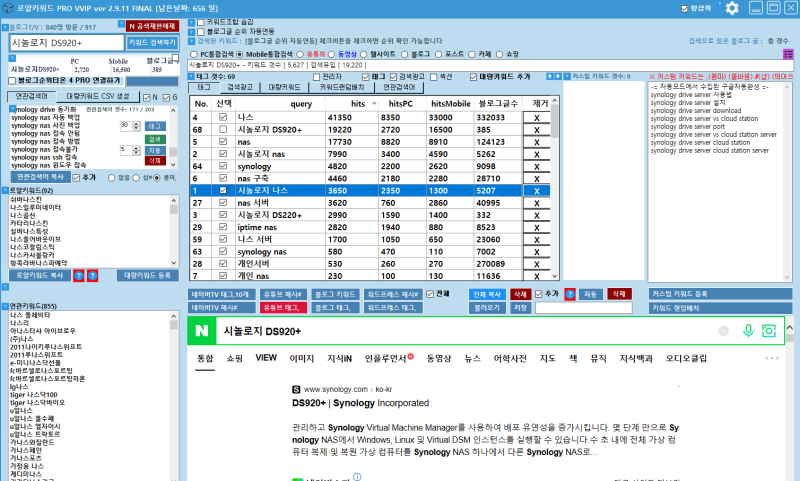The height and width of the screenshot is (481, 800).
Task: Sort by hits column dropdown arrow
Action: click(x=374, y=104)
